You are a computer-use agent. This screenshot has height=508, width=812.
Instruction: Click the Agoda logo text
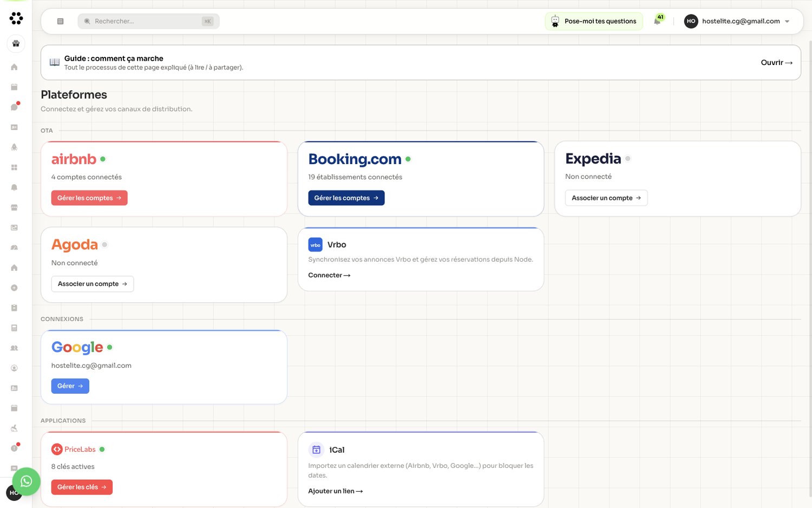(75, 245)
